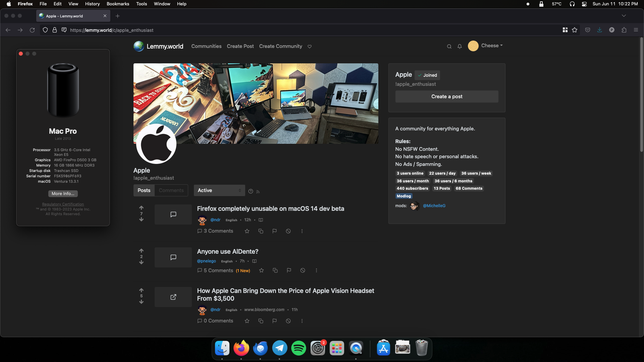Open the sorting help question-mark icon
The image size is (644, 362).
coord(251,191)
